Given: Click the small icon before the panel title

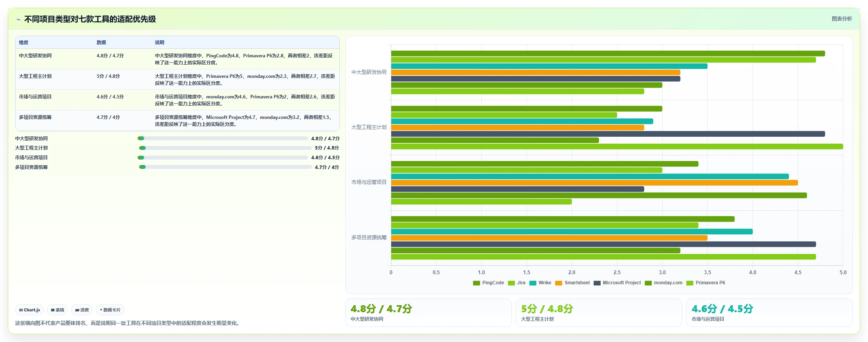Looking at the screenshot, I should click(x=18, y=19).
